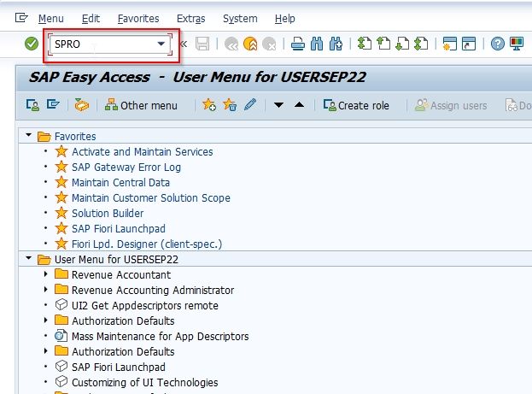The width and height of the screenshot is (532, 394).
Task: Click the Cancel icon in the toolbar
Action: tap(269, 44)
